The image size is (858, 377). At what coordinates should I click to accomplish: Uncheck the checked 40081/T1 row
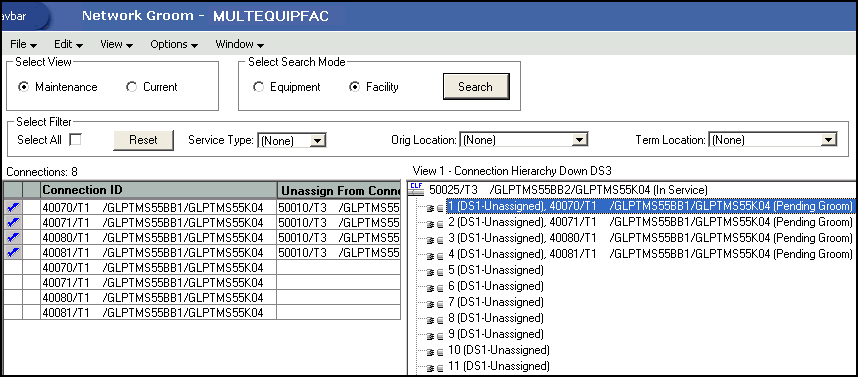[14, 252]
